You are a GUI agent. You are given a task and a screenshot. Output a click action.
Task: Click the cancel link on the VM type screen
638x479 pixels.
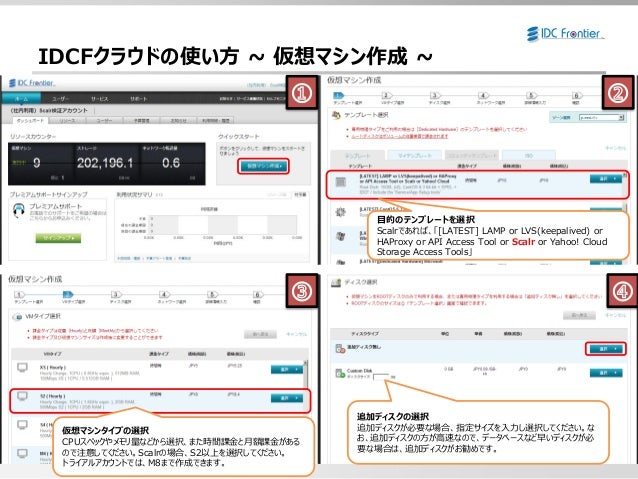click(296, 334)
